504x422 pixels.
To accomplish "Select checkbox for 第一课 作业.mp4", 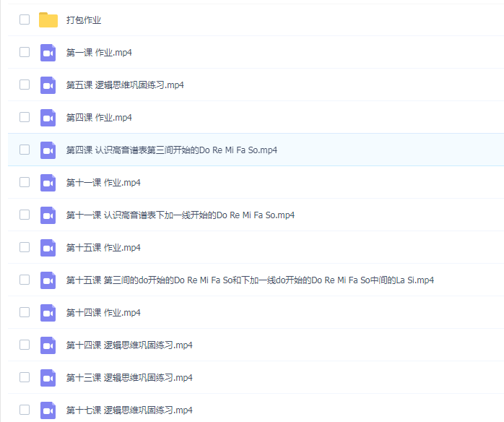I will 25,52.
